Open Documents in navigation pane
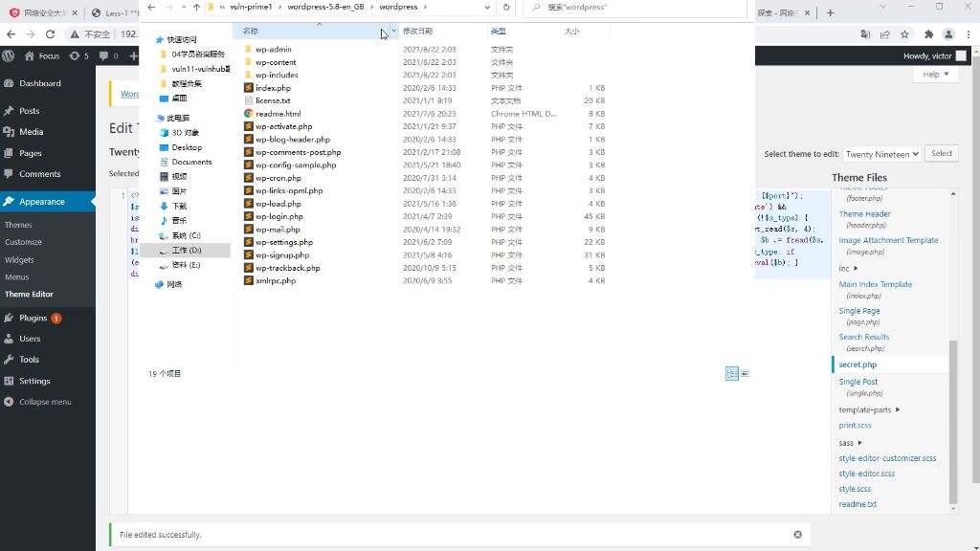980x551 pixels. point(191,162)
